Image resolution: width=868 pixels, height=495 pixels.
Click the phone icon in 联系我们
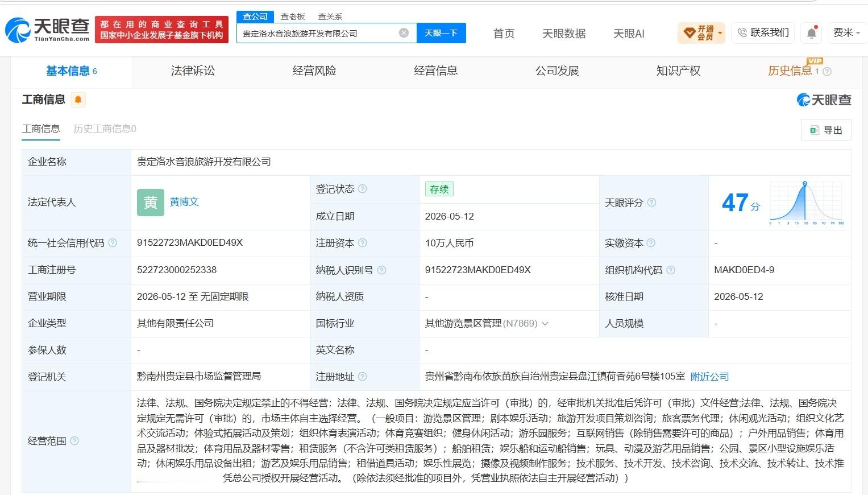[742, 33]
